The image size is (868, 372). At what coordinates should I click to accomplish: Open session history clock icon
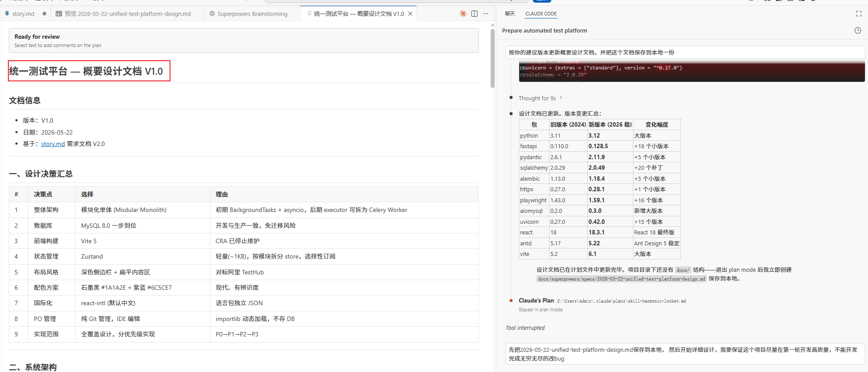857,30
